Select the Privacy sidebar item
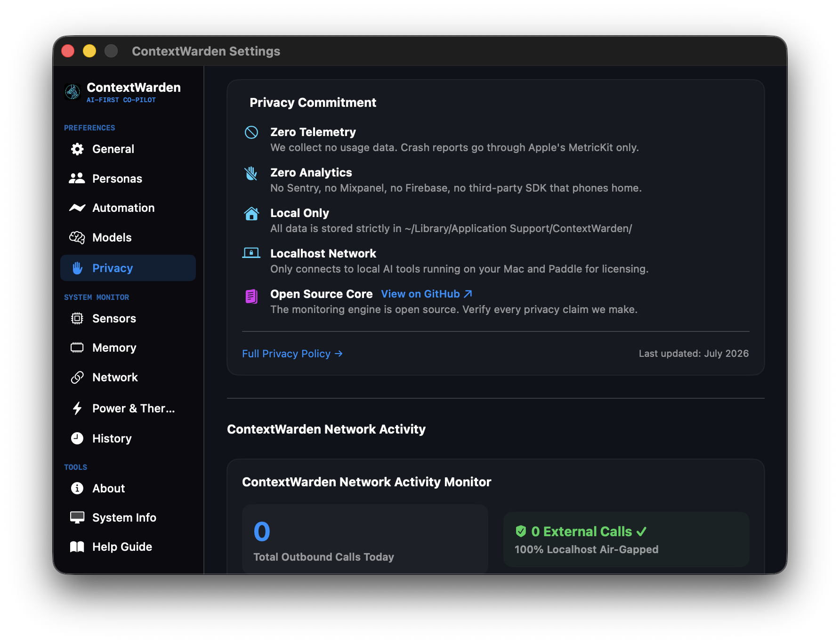The image size is (840, 644). pyautogui.click(x=128, y=268)
